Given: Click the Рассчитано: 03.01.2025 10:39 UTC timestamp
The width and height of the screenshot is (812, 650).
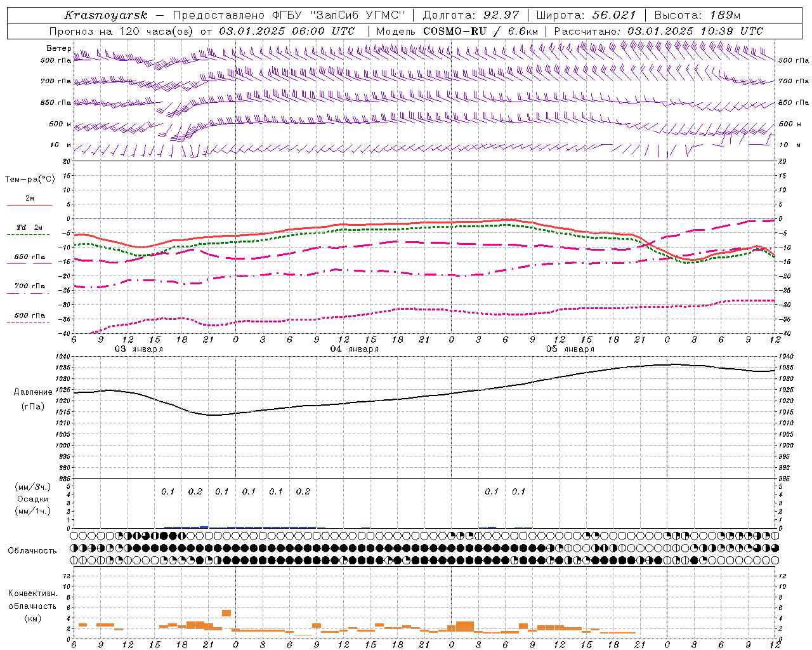Looking at the screenshot, I should coord(658,31).
